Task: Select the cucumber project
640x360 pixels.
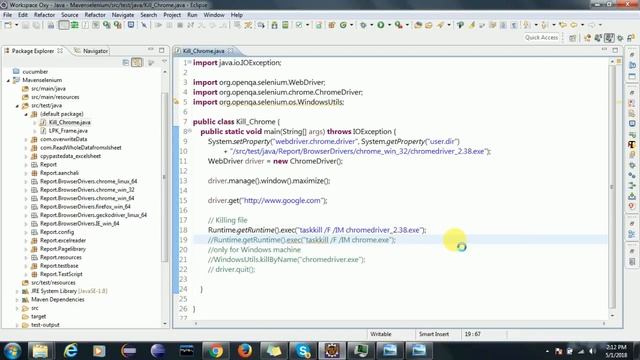Action: pyautogui.click(x=35, y=71)
